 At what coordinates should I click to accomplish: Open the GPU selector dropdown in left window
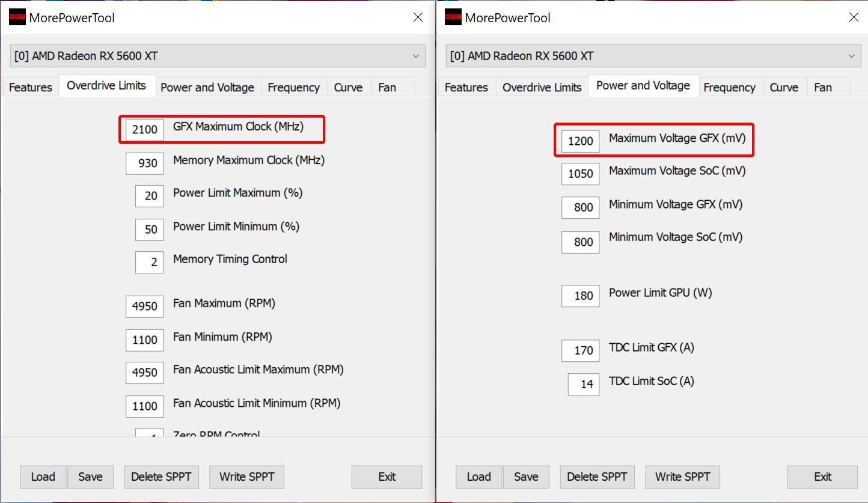pyautogui.click(x=218, y=56)
